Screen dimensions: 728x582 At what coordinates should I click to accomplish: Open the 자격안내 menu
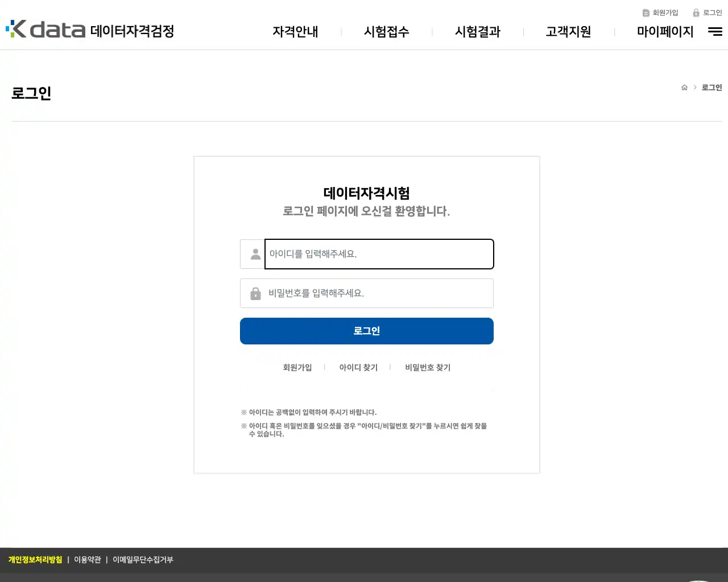295,32
